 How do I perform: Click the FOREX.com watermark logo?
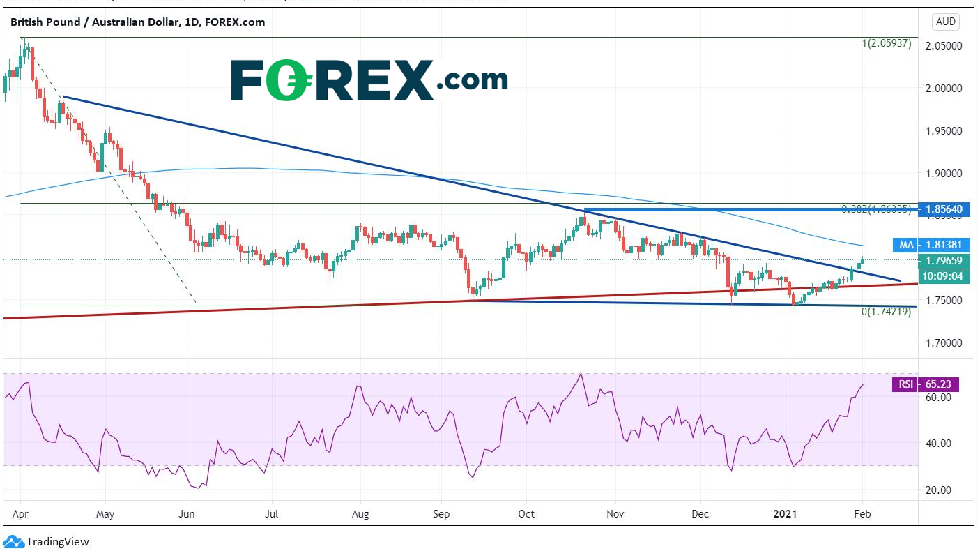pos(369,80)
